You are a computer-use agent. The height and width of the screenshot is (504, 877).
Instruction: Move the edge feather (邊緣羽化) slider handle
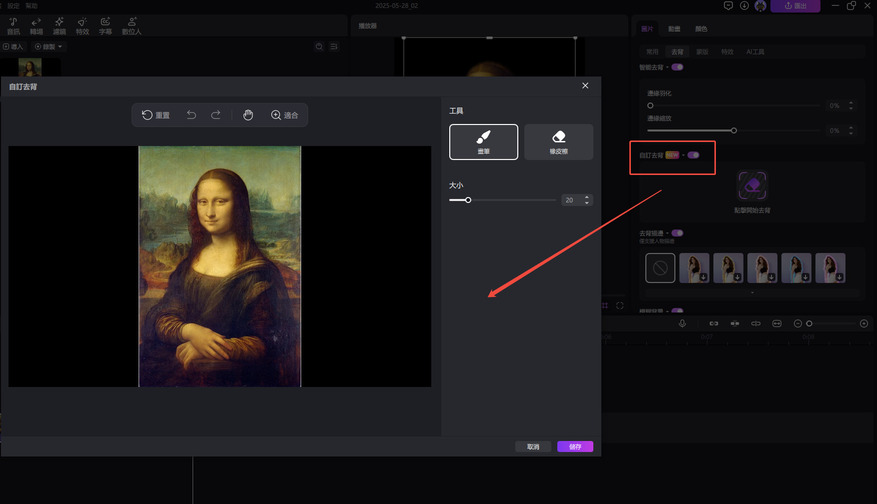coord(650,105)
